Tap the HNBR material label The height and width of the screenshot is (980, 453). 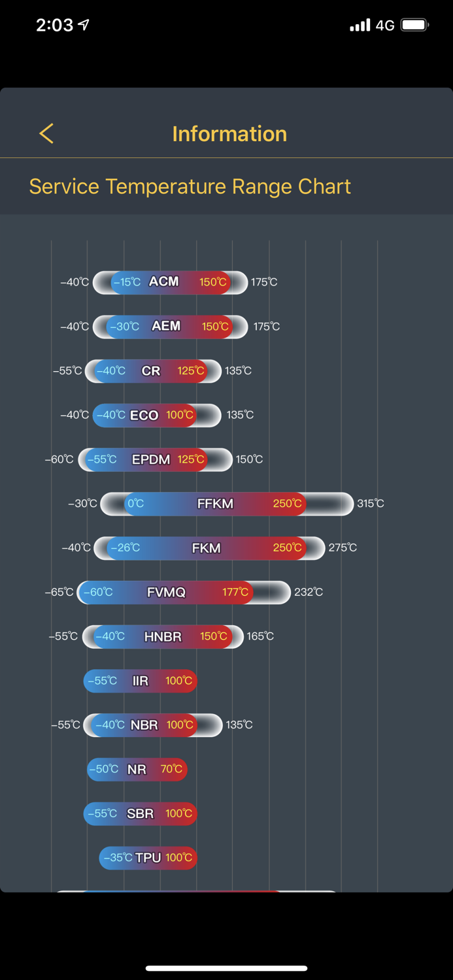(163, 636)
